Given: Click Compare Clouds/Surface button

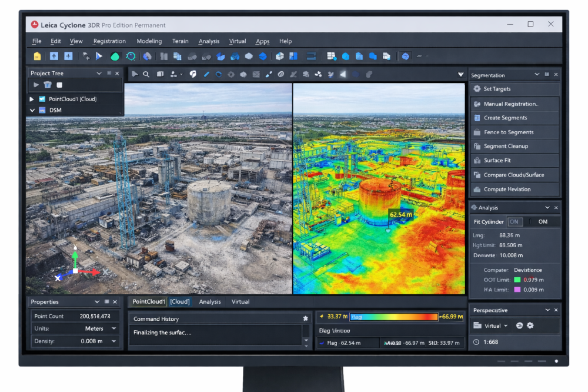Looking at the screenshot, I should 514,175.
